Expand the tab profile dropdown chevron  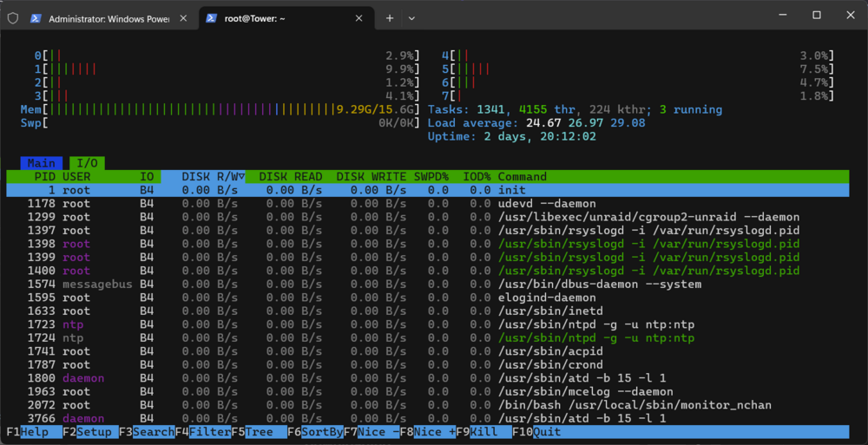tap(411, 18)
